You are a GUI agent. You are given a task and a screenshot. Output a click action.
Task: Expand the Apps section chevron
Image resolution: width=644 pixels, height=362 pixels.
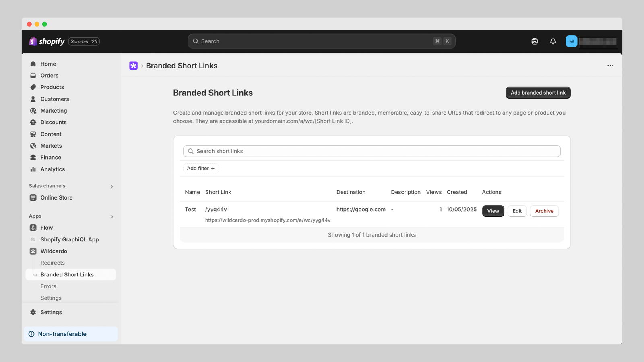111,217
